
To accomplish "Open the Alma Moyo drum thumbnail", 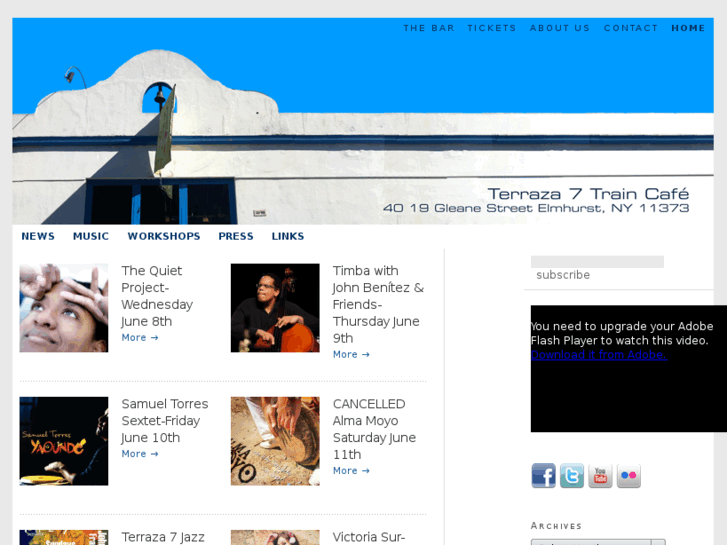I will pyautogui.click(x=275, y=441).
